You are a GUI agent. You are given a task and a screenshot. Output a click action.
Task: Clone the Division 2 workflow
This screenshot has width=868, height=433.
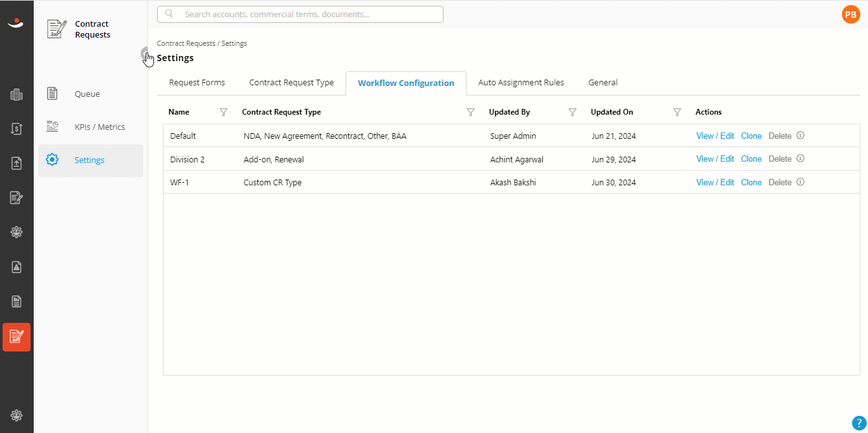pyautogui.click(x=752, y=159)
